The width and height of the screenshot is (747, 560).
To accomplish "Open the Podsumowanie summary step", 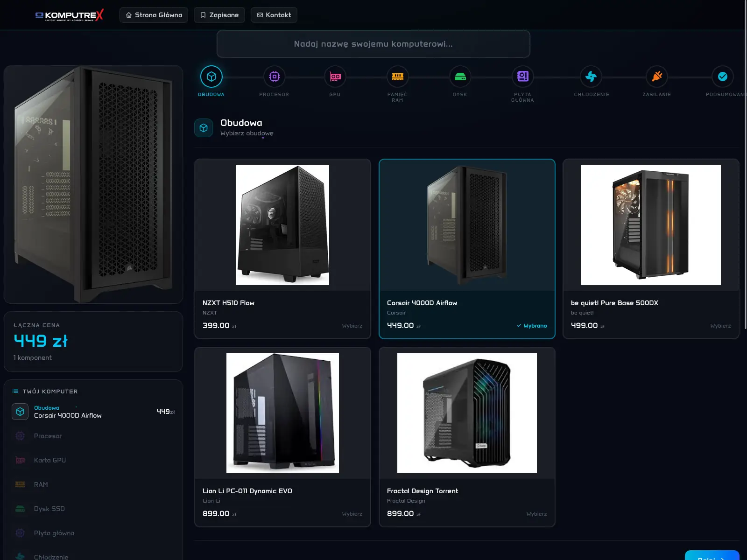I will coord(721,76).
